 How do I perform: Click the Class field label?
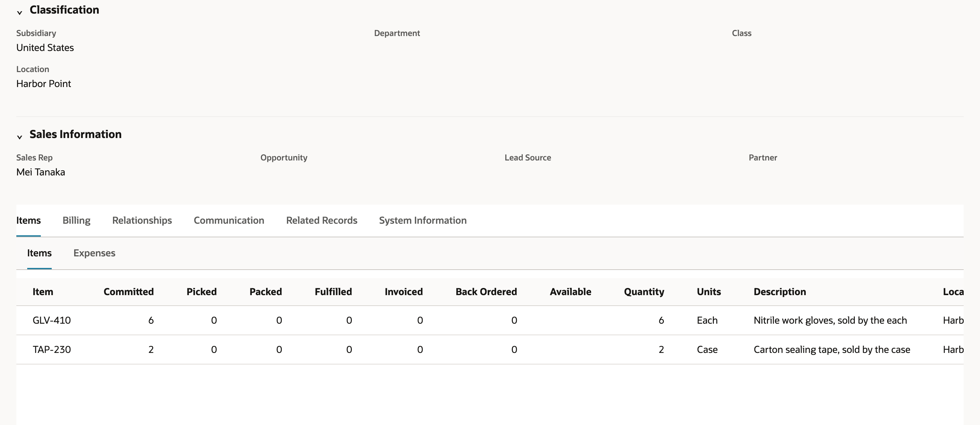pos(741,33)
